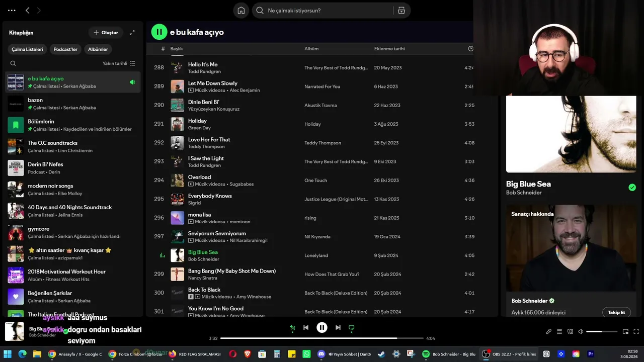Image resolution: width=644 pixels, height=362 pixels.
Task: Select the Holiday track by Green Day
Action: click(197, 121)
